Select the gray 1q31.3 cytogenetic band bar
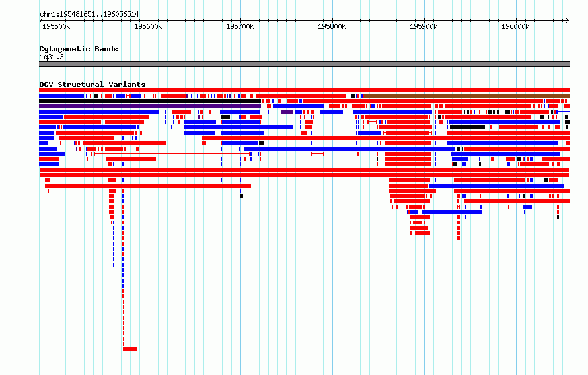 click(304, 64)
